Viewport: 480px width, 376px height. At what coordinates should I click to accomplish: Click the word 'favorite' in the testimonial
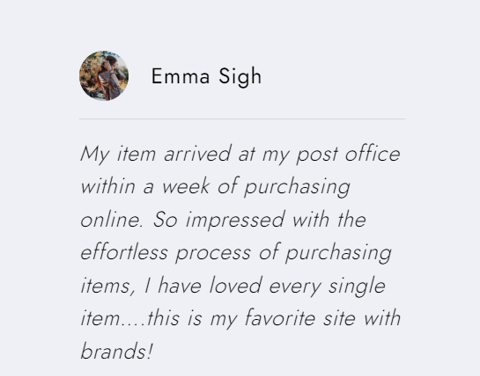pos(280,318)
